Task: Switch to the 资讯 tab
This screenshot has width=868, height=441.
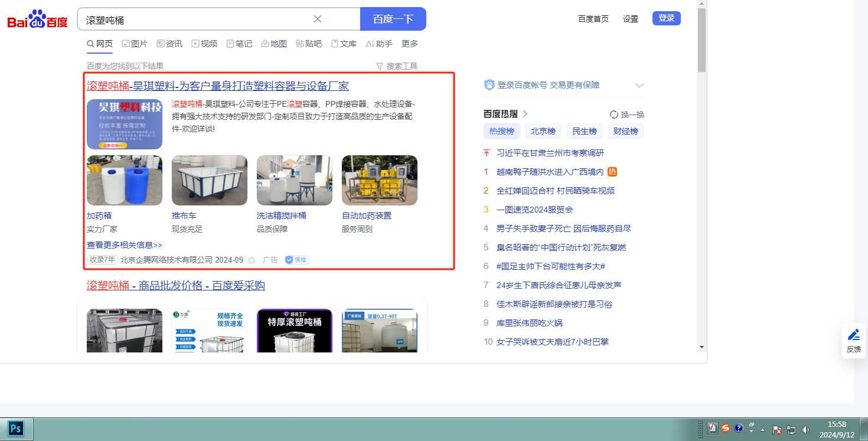Action: click(x=169, y=44)
